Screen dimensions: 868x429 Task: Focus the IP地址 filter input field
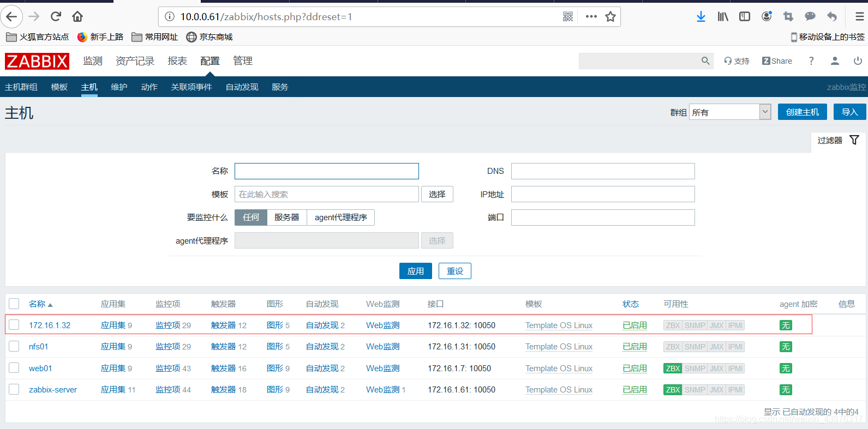point(603,194)
